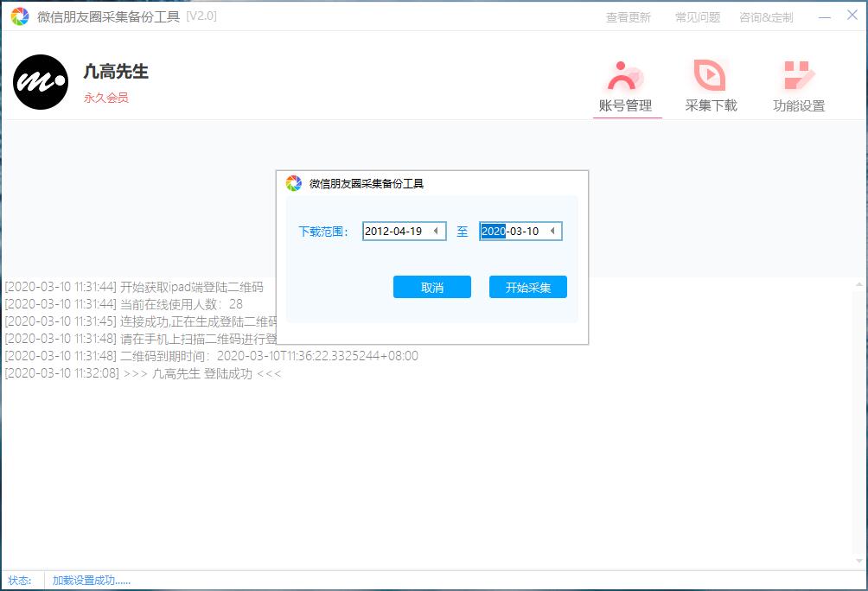Click the dialog's small shutter logo icon
868x591 pixels.
[294, 183]
